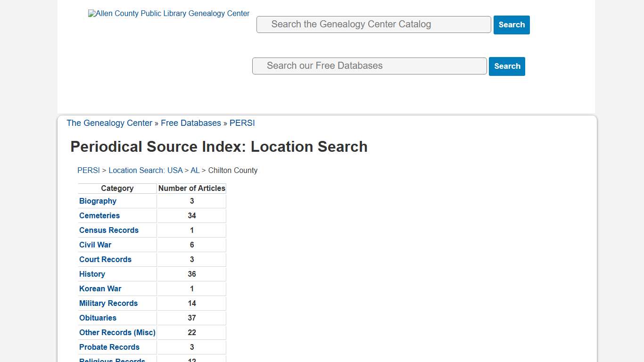
Task: Open the Korean War category
Action: (x=100, y=288)
